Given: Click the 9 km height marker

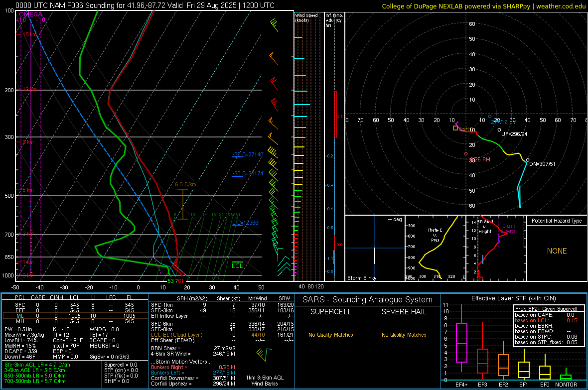Looking at the screenshot, I should point(28,142).
